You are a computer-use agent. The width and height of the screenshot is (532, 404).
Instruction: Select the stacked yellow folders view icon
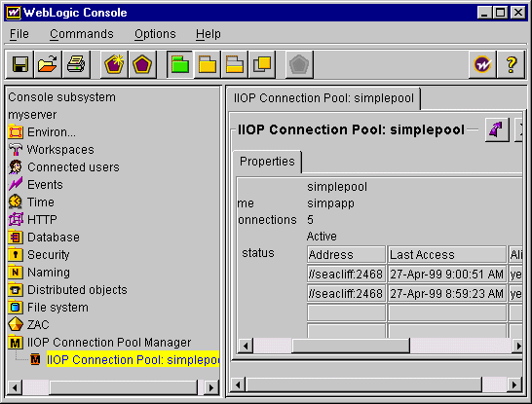point(235,64)
